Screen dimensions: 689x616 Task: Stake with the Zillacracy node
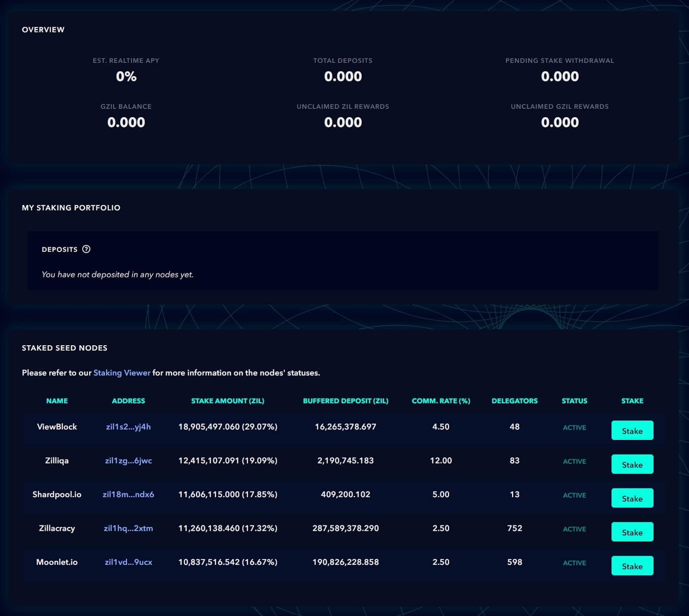(632, 532)
